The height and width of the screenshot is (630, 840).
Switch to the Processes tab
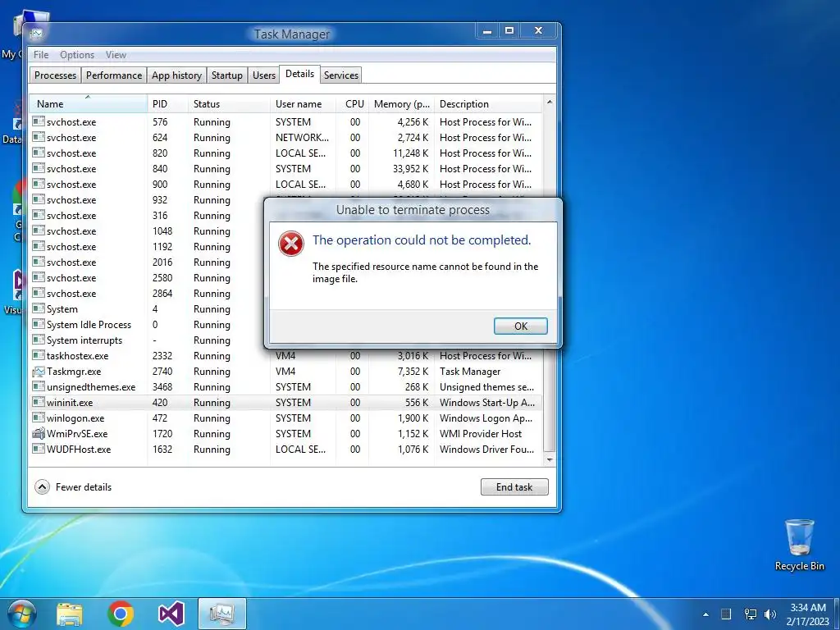pyautogui.click(x=55, y=75)
